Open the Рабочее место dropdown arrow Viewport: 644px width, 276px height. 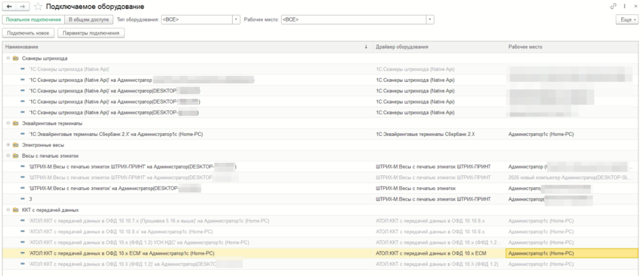tap(430, 19)
